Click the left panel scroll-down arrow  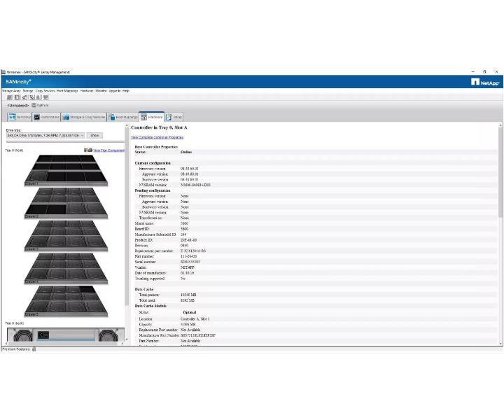[x=126, y=339]
